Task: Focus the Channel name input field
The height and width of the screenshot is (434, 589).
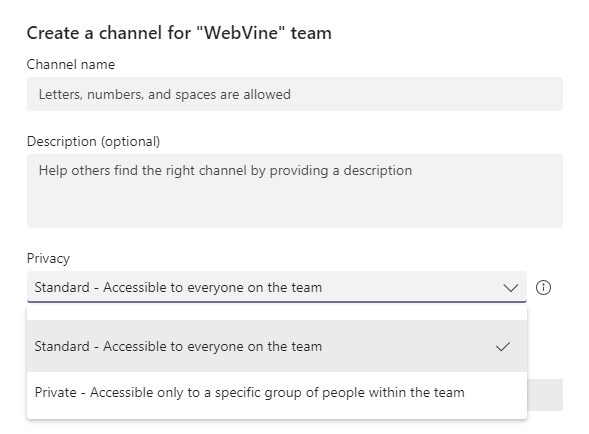Action: pos(295,94)
